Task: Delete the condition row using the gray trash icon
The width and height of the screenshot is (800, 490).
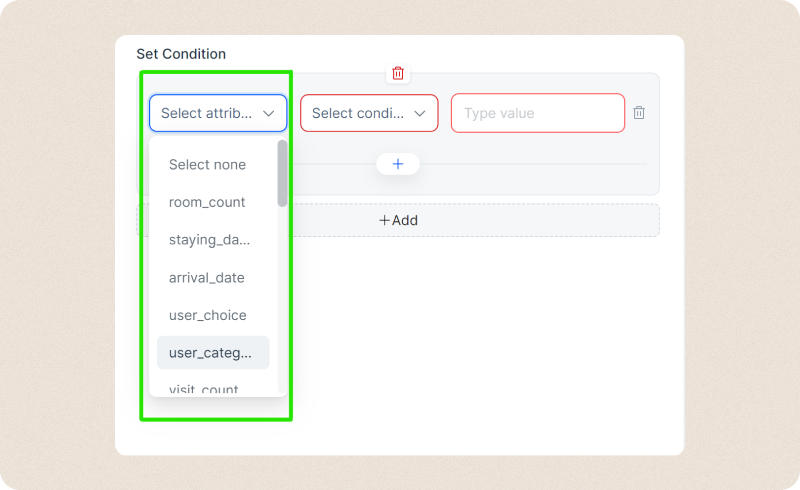Action: [639, 113]
